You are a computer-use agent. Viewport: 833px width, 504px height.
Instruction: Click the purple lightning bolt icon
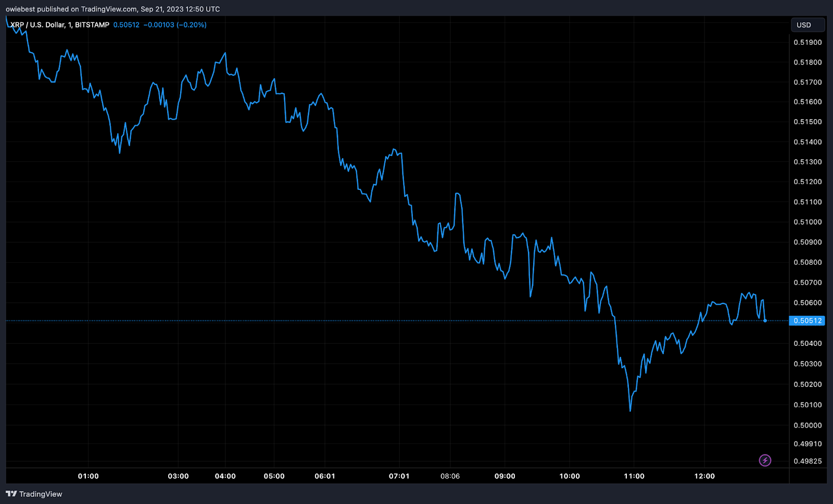765,460
